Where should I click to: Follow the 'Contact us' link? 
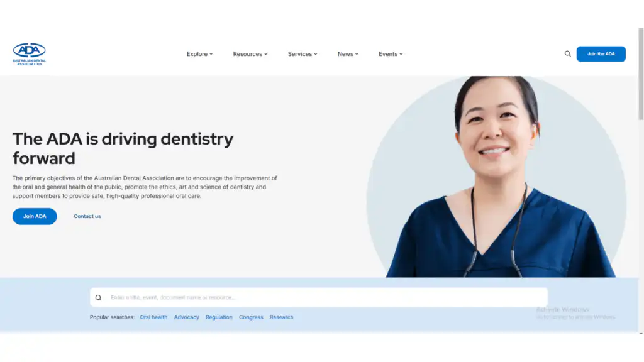87,216
